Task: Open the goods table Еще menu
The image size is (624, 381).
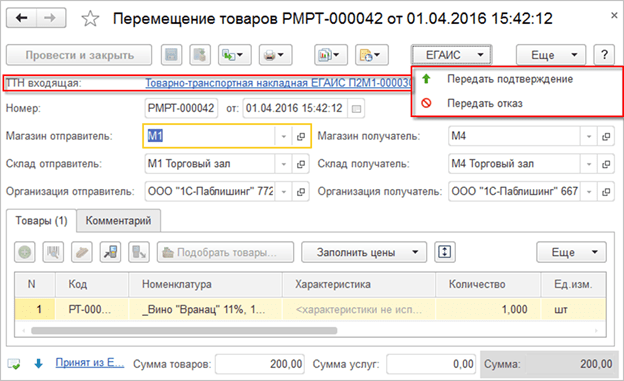Action: click(571, 252)
